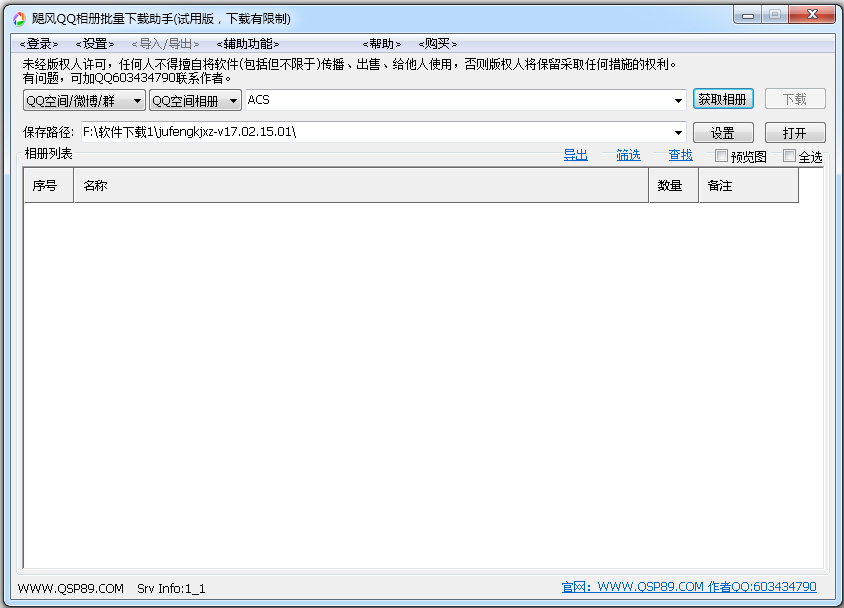Image resolution: width=844 pixels, height=608 pixels.
Task: Open the official website link in the status bar
Action: click(689, 587)
